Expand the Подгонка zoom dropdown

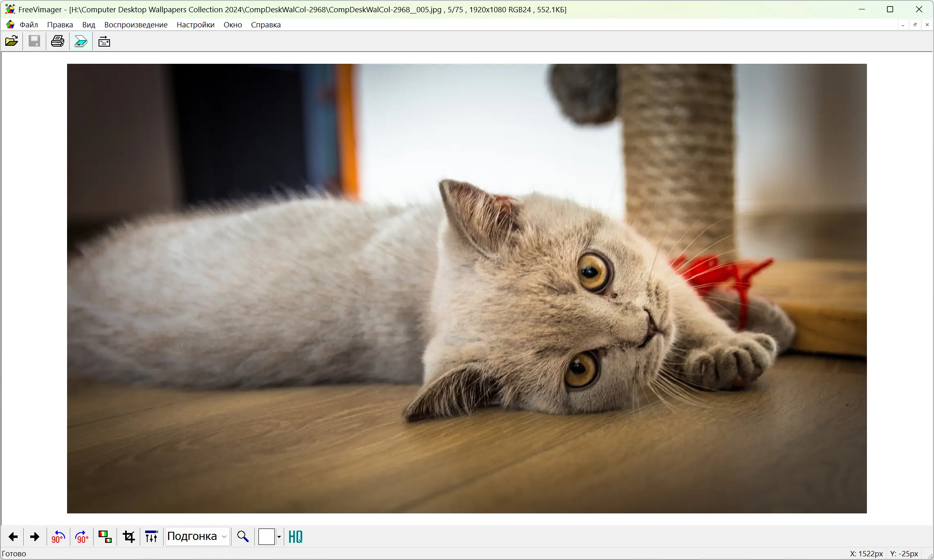[224, 537]
